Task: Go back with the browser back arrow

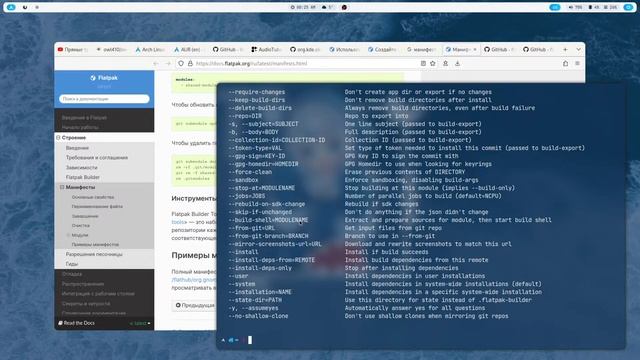Action: 156,64
